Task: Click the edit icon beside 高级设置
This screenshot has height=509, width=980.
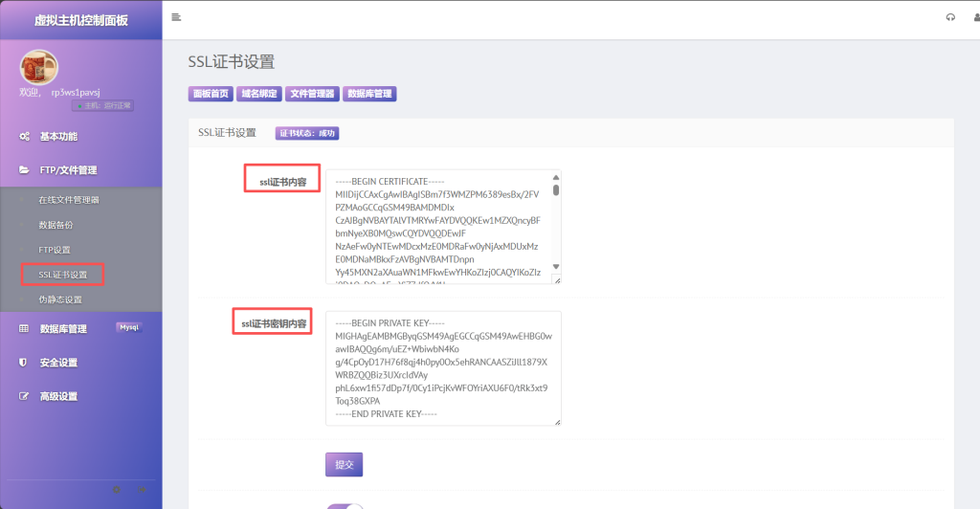Action: [24, 396]
